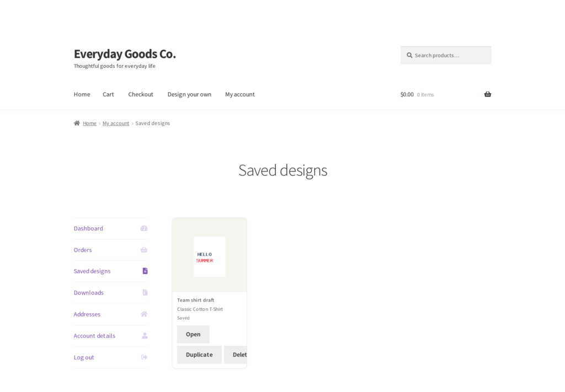Click the Account details person icon
The image size is (565, 392).
[145, 335]
